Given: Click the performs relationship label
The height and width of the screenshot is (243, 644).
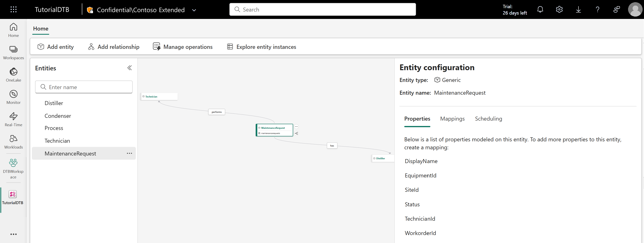Looking at the screenshot, I should pyautogui.click(x=216, y=112).
